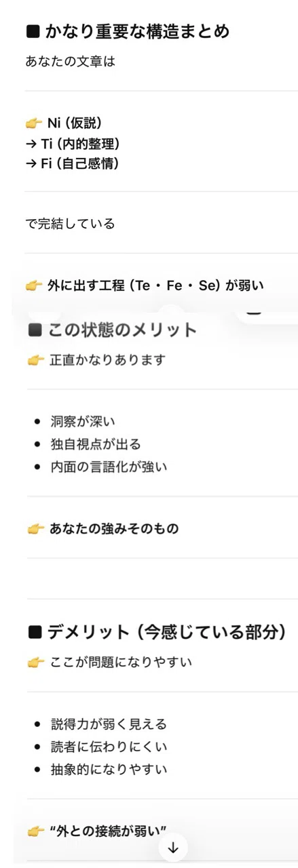Click the text で完結している
The height and width of the screenshot is (868, 298).
70,223
